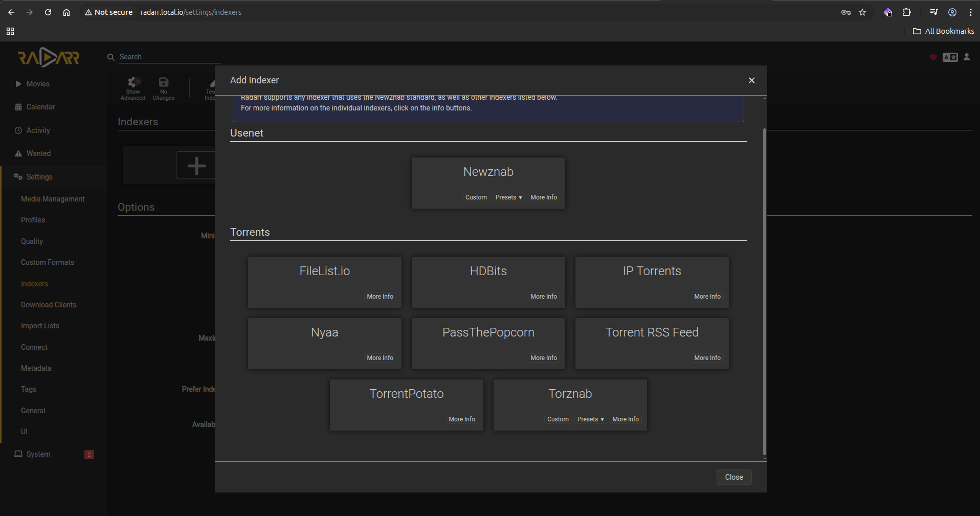980x516 pixels.
Task: Select the HDBits indexer card
Action: [488, 282]
